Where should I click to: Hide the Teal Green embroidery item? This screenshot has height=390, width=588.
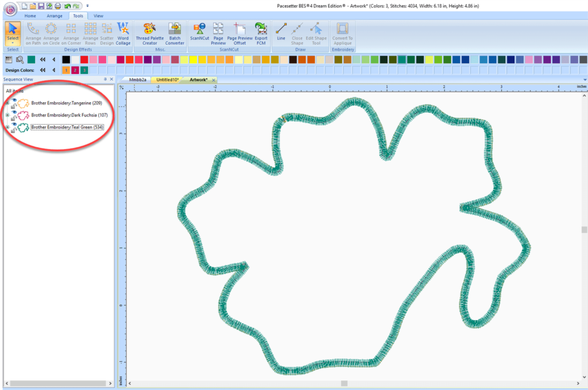point(14,124)
